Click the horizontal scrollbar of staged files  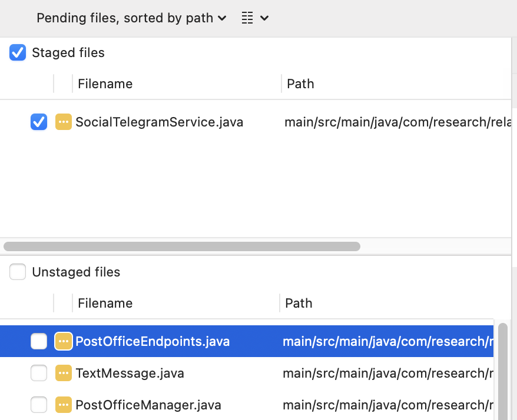182,246
